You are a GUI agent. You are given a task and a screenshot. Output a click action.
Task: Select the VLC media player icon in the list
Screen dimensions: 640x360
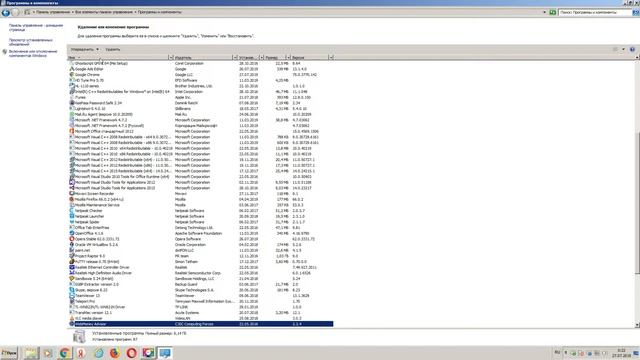click(x=72, y=318)
